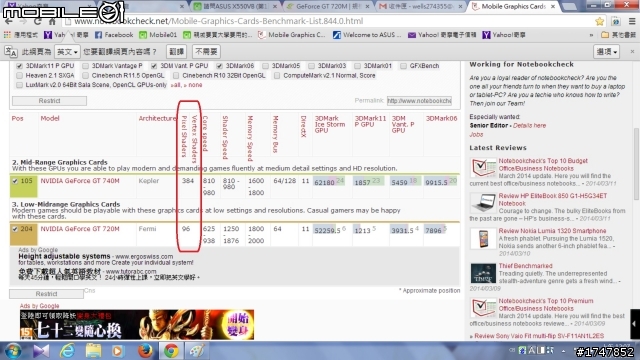Enable 3DMark05 checkbox
Screen dimensions: 640x360
click(266, 66)
